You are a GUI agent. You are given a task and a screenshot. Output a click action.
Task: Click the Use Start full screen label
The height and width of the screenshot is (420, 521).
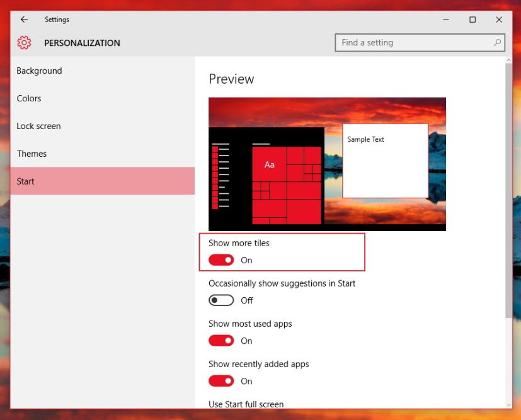click(246, 404)
